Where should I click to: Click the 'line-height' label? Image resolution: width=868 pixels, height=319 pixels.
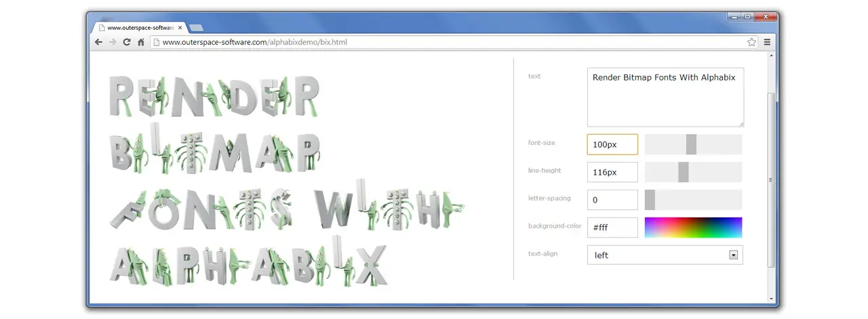tap(545, 170)
